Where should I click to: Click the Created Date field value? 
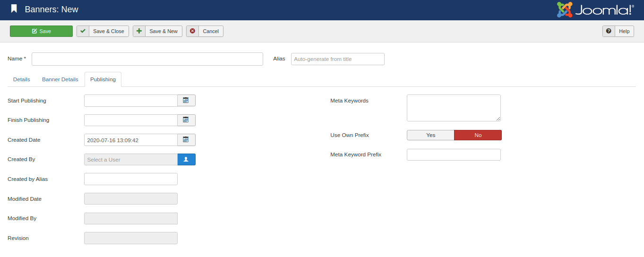tap(131, 140)
